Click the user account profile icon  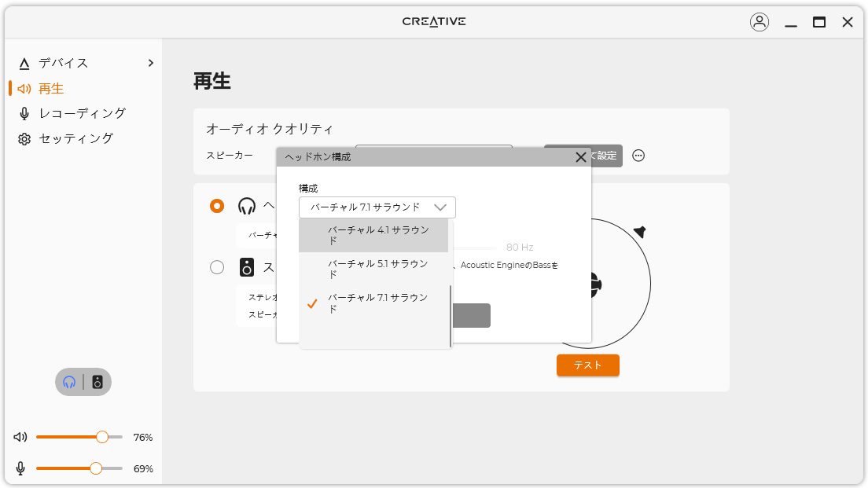pyautogui.click(x=759, y=22)
